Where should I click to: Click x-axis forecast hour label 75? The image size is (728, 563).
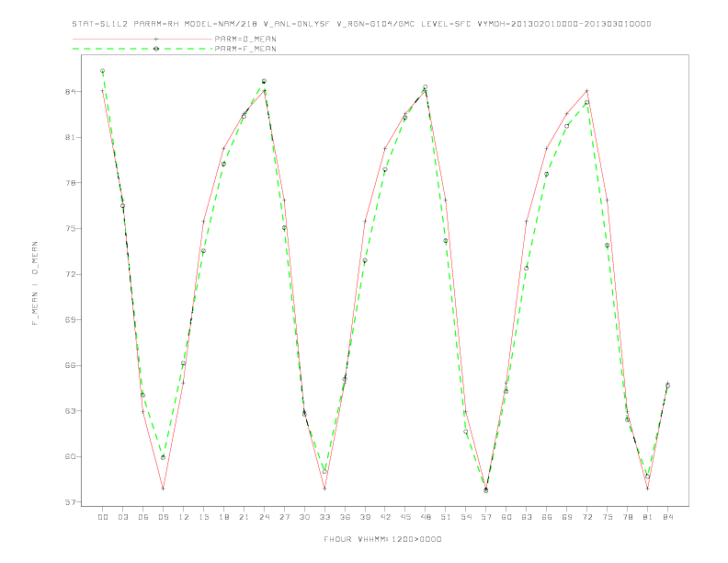coord(608,517)
